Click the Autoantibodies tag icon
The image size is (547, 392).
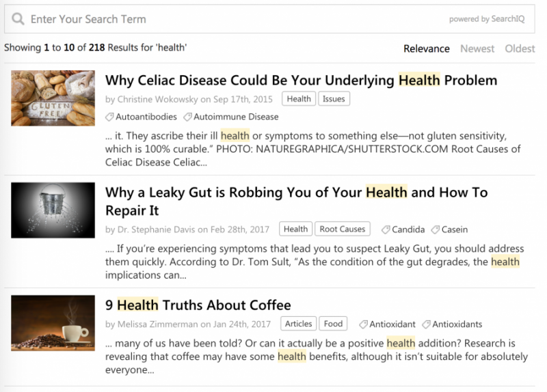pyautogui.click(x=109, y=117)
